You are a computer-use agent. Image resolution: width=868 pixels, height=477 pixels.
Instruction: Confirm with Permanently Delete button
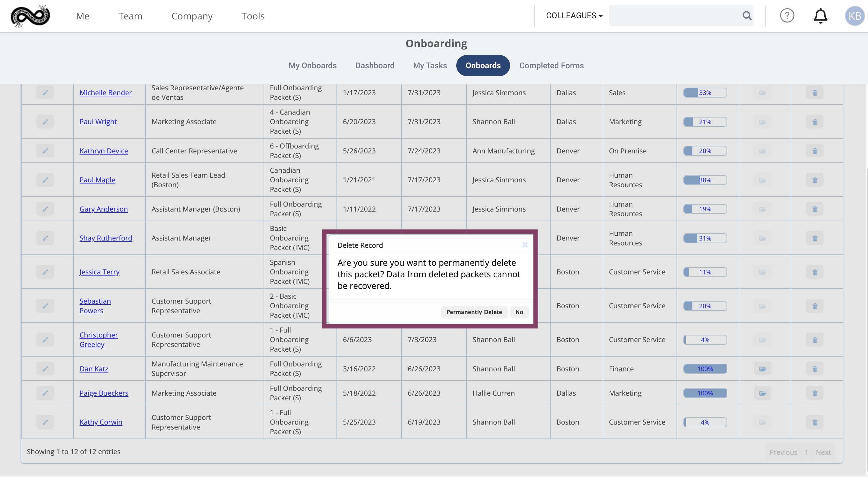[474, 312]
